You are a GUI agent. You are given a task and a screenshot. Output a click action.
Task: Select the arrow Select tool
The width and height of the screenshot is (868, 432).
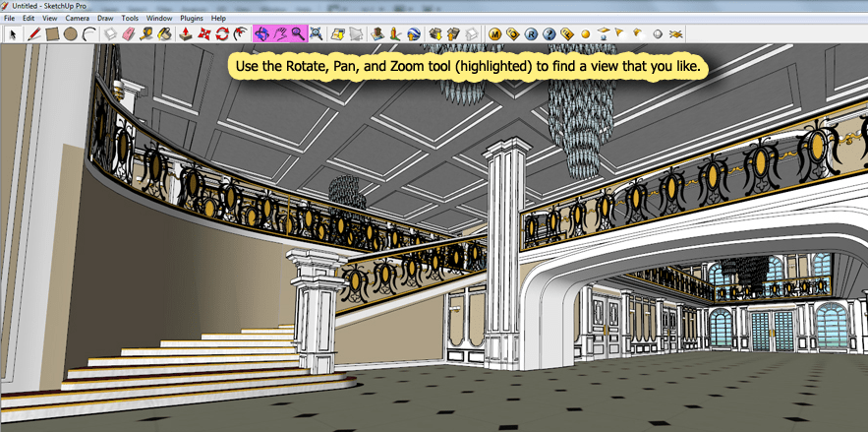click(x=14, y=34)
